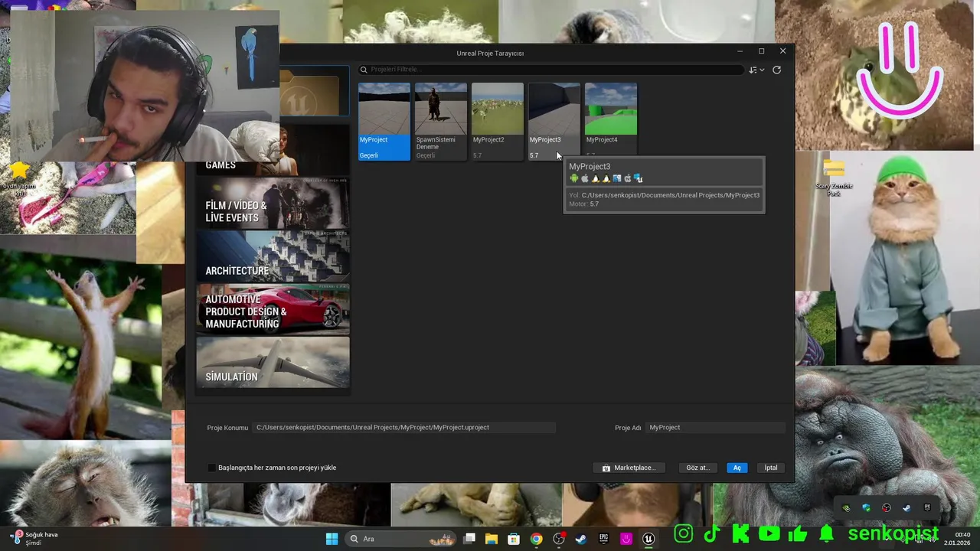Click the Göz at browse button
Viewport: 980px width, 551px height.
tap(697, 468)
